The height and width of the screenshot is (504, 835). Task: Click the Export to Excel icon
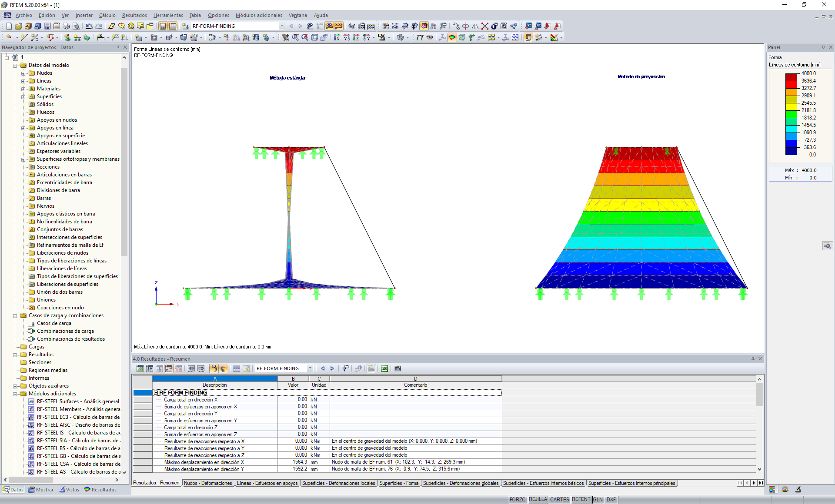tap(384, 368)
